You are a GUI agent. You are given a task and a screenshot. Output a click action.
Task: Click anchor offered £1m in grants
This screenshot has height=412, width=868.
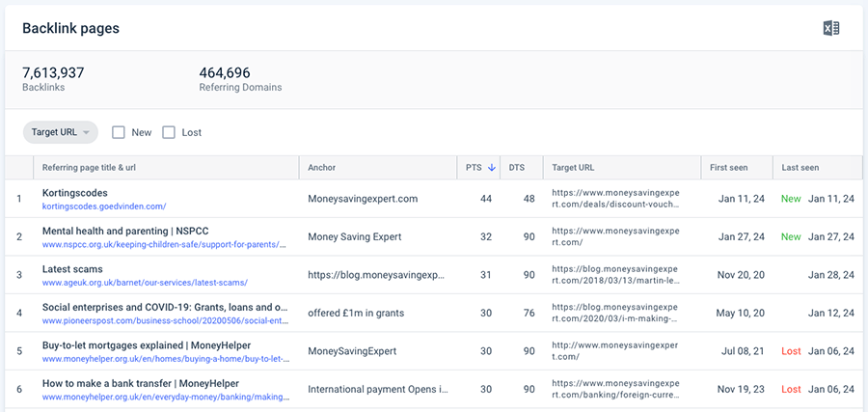coord(356,313)
